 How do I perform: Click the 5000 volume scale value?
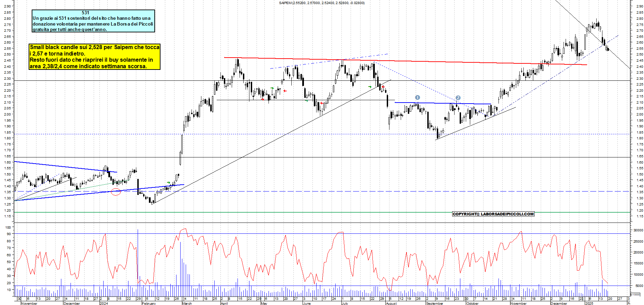pos(639,286)
